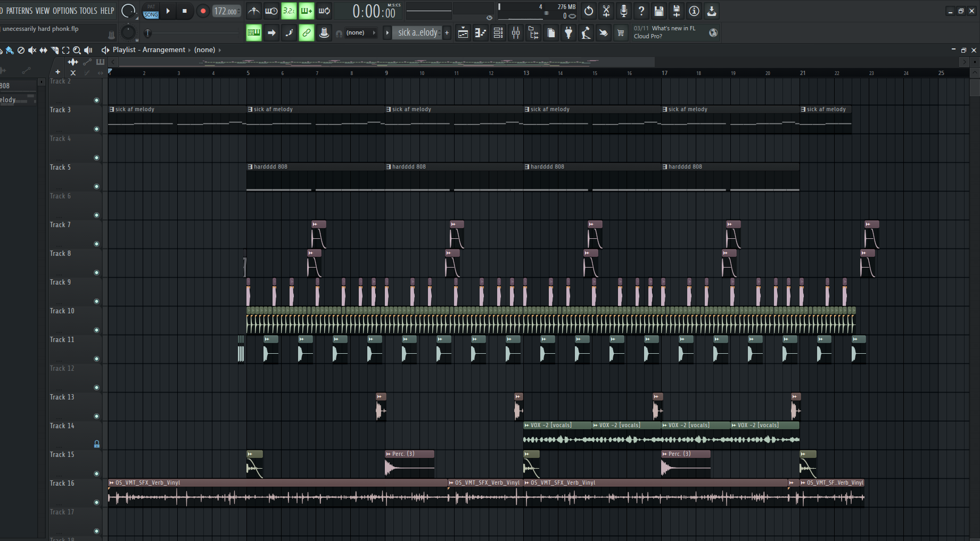Screen dimensions: 980x541
Task: Save the project with the floppy icon
Action: (x=659, y=11)
